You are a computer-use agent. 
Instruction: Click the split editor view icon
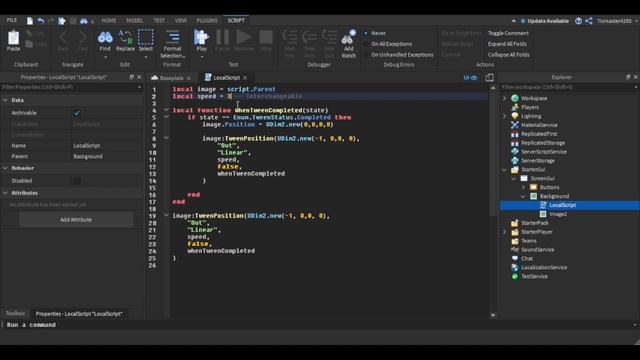point(489,78)
